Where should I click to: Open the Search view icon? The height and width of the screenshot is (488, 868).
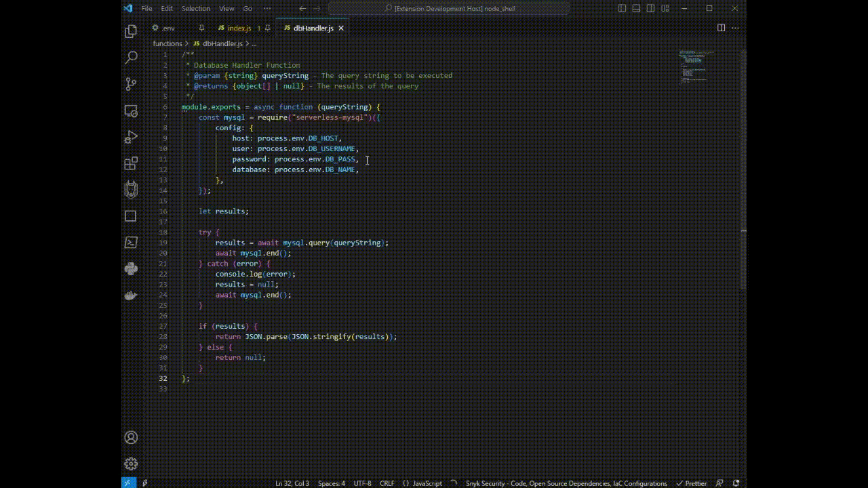(131, 58)
